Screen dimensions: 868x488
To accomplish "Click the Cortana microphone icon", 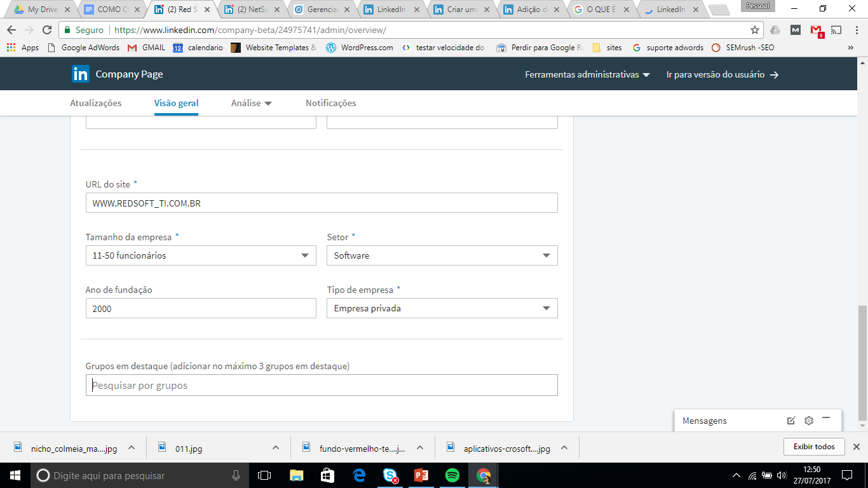I will coord(236,475).
